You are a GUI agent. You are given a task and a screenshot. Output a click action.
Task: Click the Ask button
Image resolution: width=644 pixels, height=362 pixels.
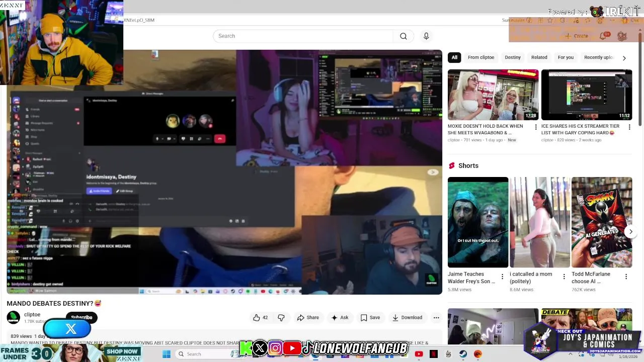[x=340, y=318]
